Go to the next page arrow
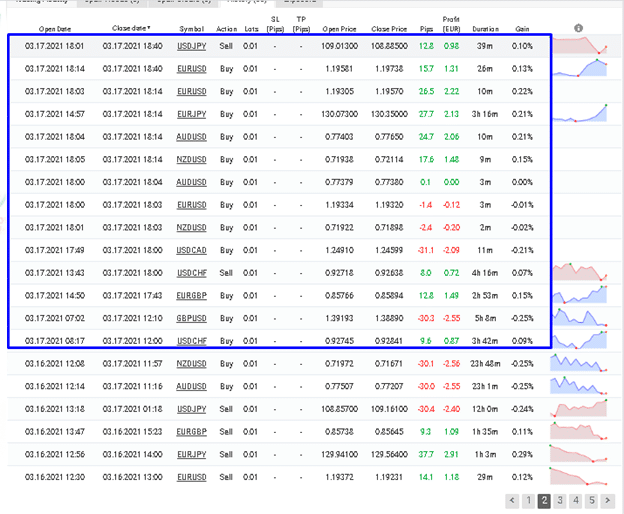 tap(608, 500)
